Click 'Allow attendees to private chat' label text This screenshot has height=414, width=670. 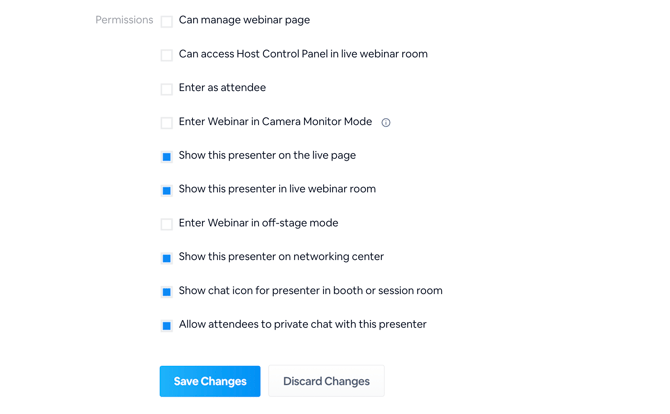tap(302, 324)
